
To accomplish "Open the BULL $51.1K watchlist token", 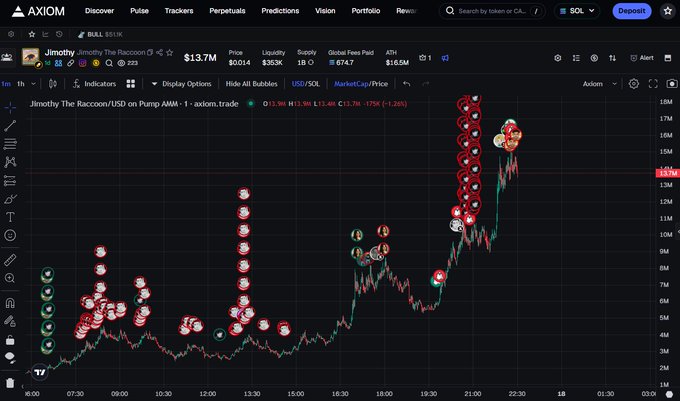I will pyautogui.click(x=100, y=34).
